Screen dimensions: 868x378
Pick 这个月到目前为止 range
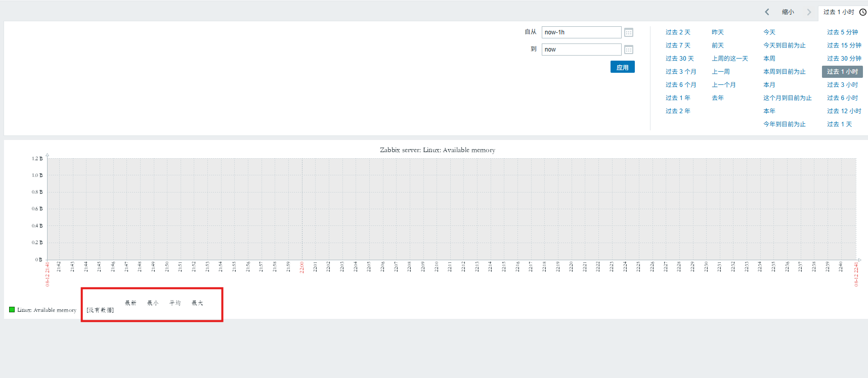click(x=788, y=98)
